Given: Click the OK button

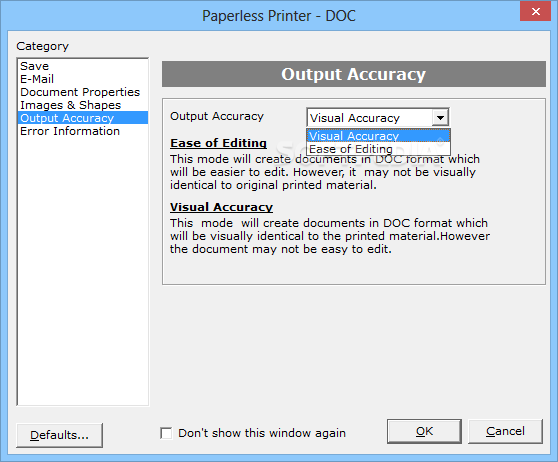Looking at the screenshot, I should click(424, 431).
